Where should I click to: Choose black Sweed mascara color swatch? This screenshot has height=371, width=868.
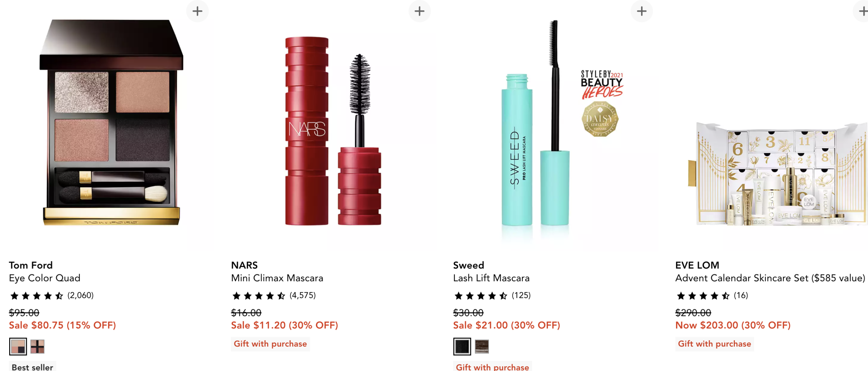[x=462, y=346]
